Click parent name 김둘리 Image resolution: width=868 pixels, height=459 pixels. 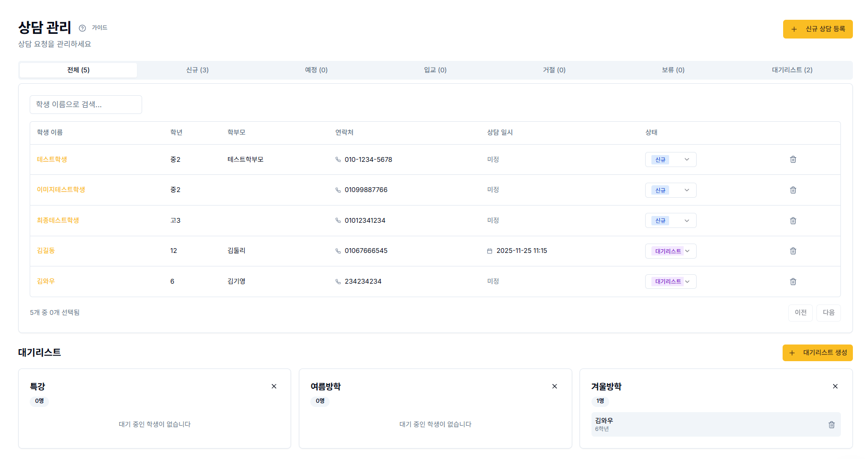pos(236,251)
